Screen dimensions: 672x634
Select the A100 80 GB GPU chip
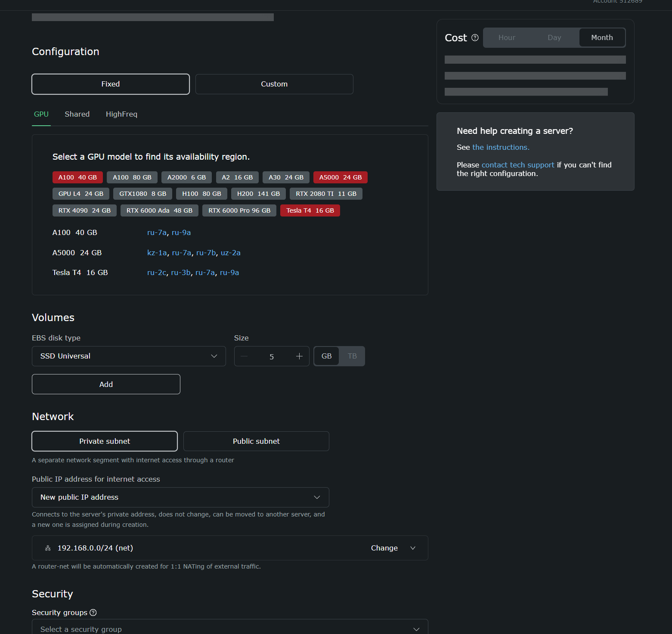[x=132, y=177]
